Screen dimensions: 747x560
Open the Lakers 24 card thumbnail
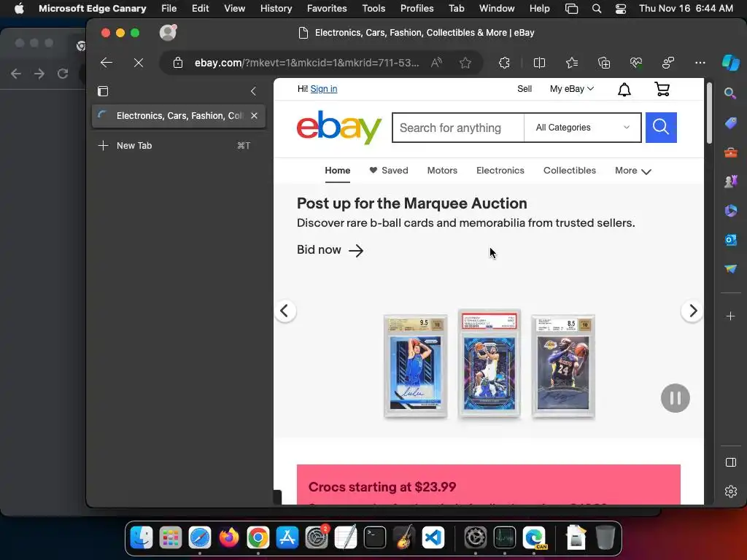(563, 366)
